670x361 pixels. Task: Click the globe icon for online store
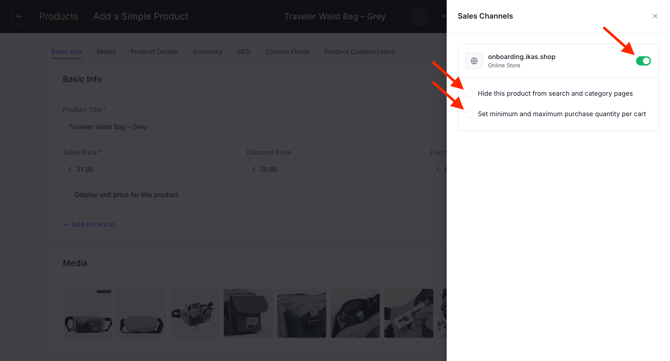[474, 61]
